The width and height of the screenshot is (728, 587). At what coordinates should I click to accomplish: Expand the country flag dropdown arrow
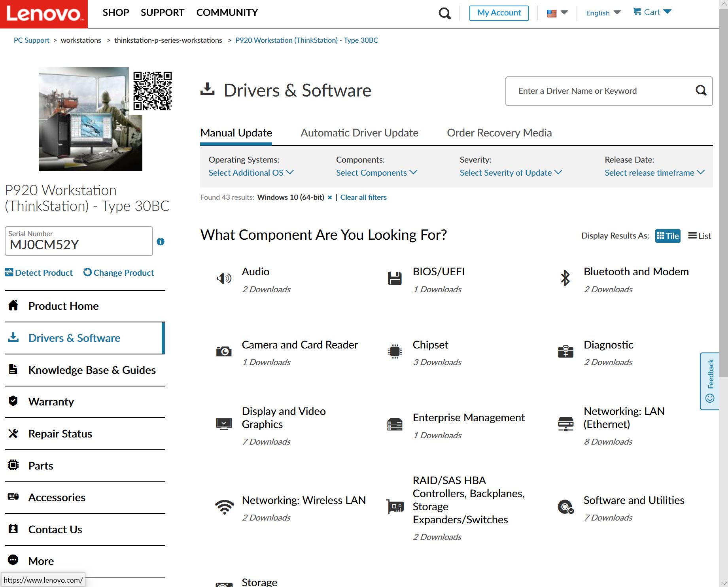click(564, 13)
